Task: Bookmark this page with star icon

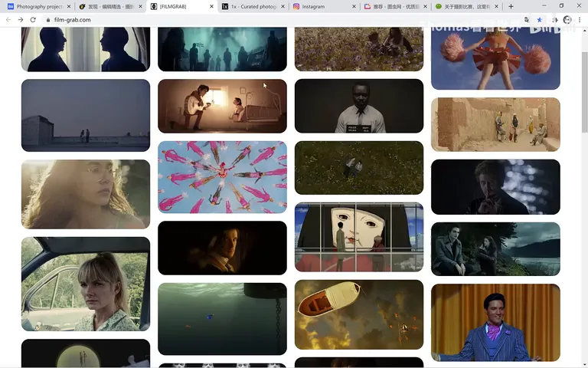Action: point(539,19)
